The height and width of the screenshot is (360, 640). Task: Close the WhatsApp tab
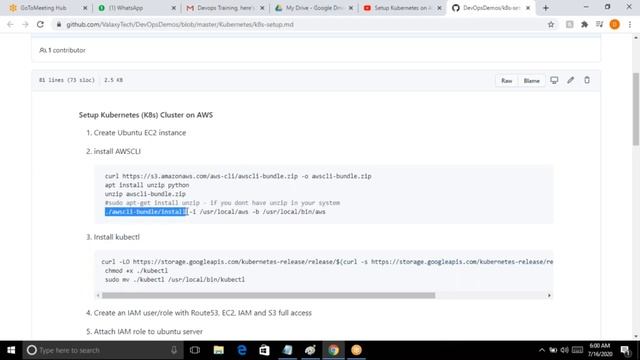click(x=173, y=8)
